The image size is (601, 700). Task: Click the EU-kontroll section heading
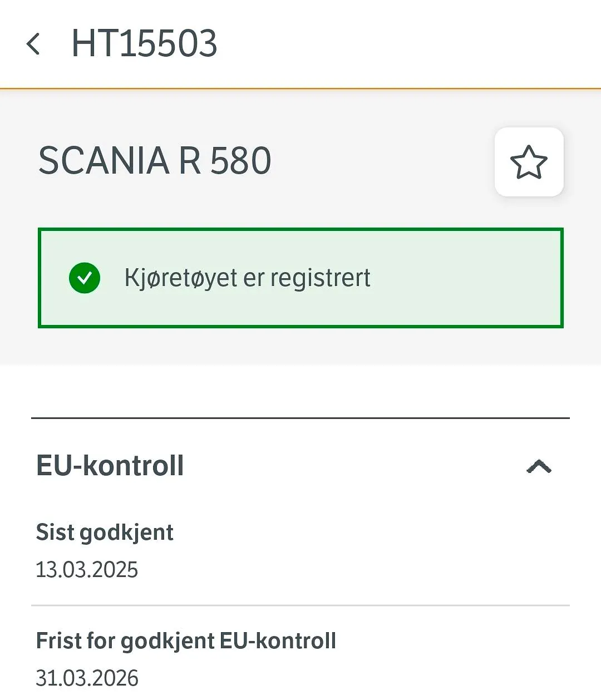pyautogui.click(x=110, y=466)
